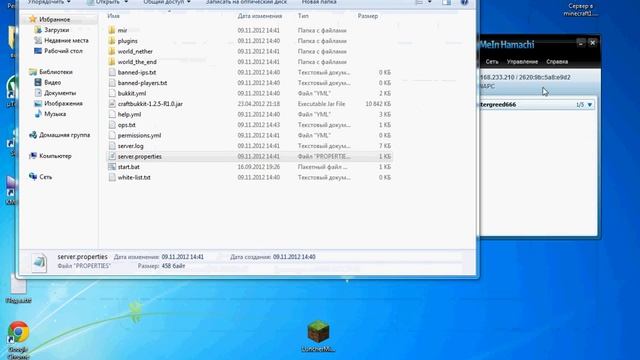Image resolution: width=640 pixels, height=360 pixels.
Task: Click the help.yml file icon
Action: 112,115
